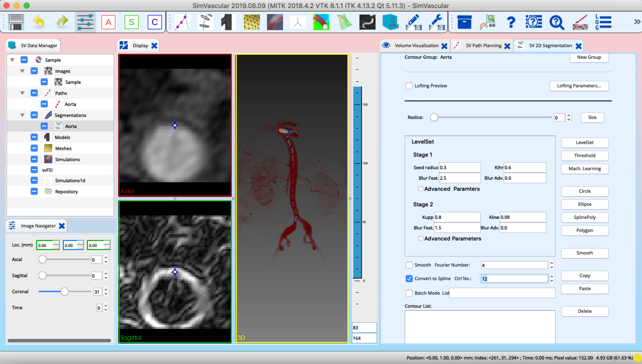Show more toolbar items via chevron

(637, 22)
